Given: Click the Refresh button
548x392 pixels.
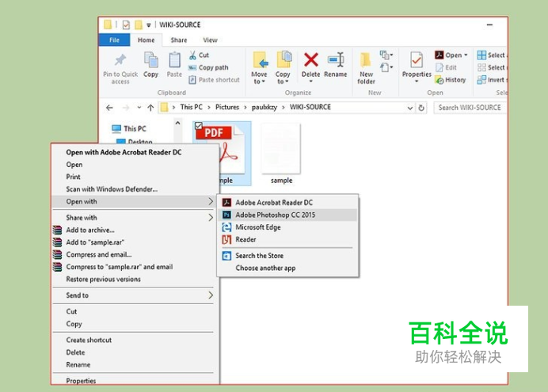Looking at the screenshot, I should (421, 108).
